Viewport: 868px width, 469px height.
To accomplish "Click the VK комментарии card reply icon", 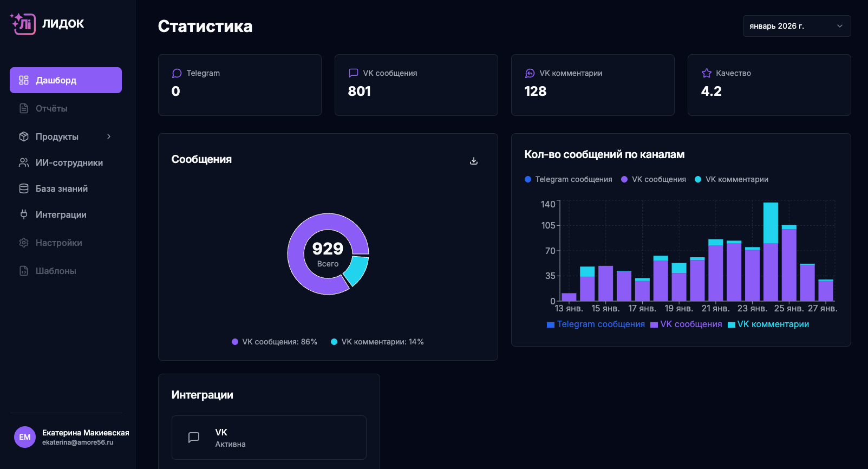I will click(530, 73).
